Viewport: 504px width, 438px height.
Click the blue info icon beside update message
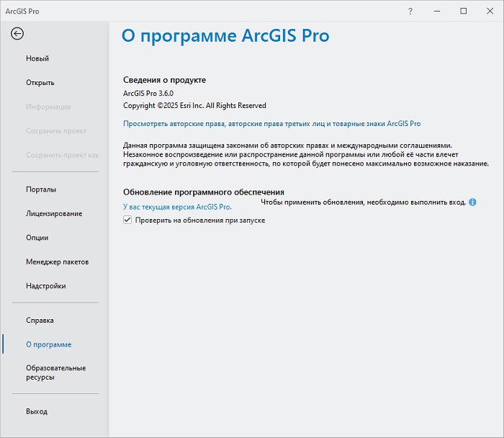tap(472, 202)
